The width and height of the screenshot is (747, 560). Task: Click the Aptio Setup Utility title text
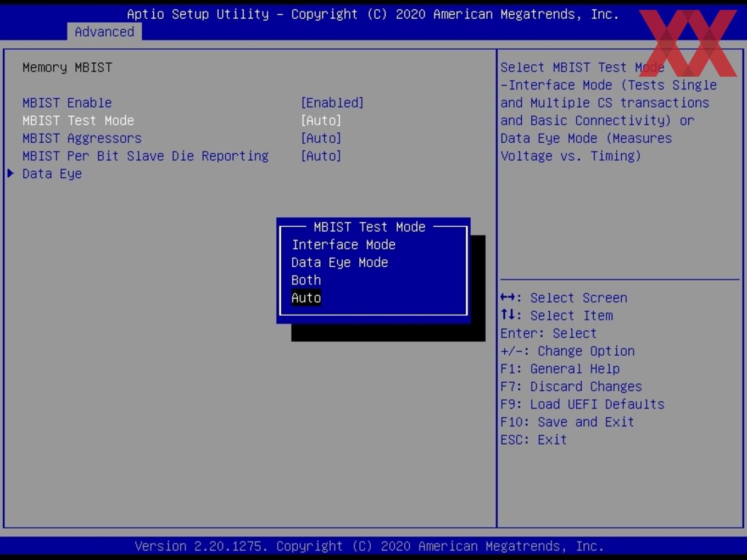click(373, 14)
